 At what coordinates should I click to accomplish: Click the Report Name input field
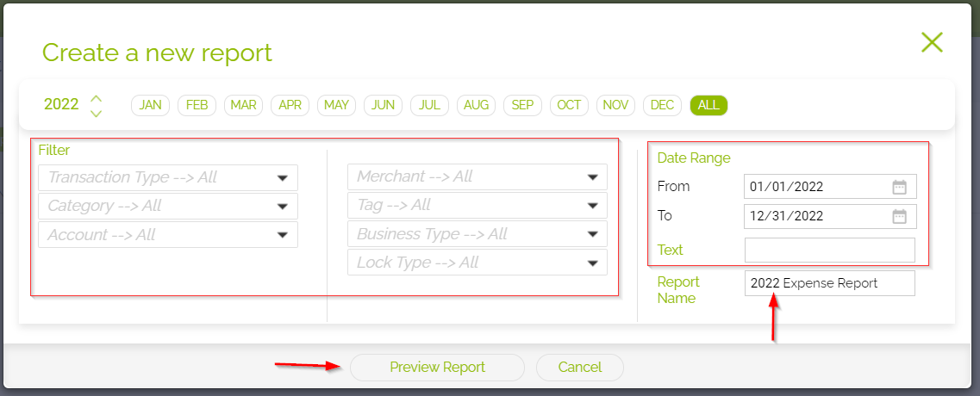tap(829, 283)
